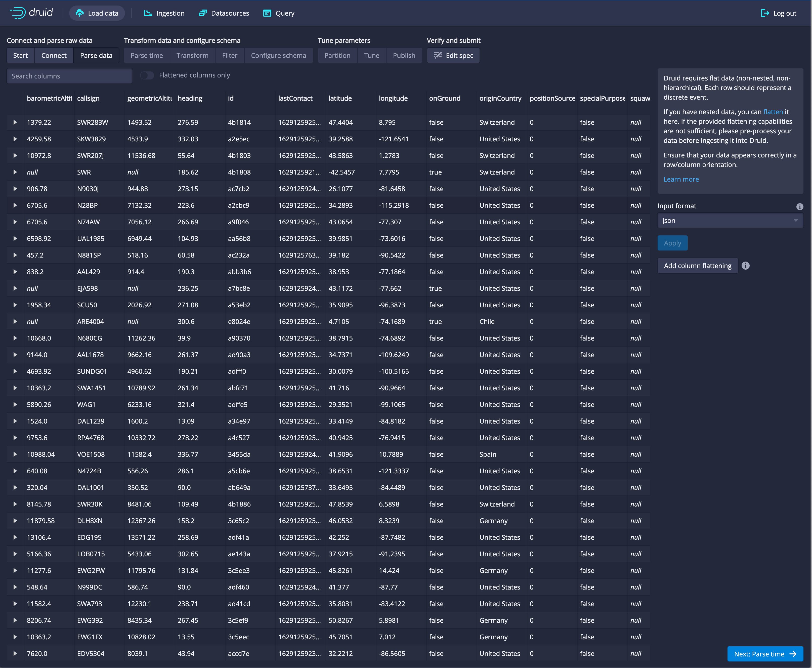Click the Ingestion chart icon
The width and height of the screenshot is (812, 668).
click(x=148, y=13)
